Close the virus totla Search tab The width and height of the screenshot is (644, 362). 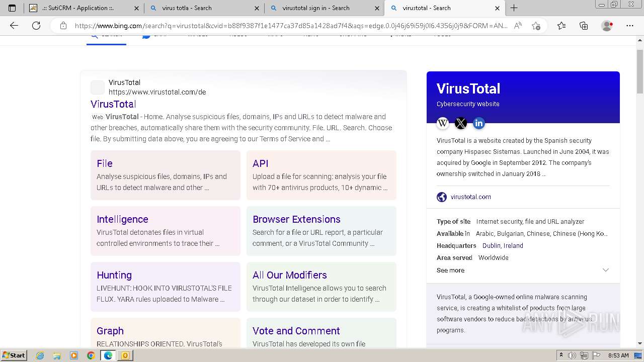(257, 8)
